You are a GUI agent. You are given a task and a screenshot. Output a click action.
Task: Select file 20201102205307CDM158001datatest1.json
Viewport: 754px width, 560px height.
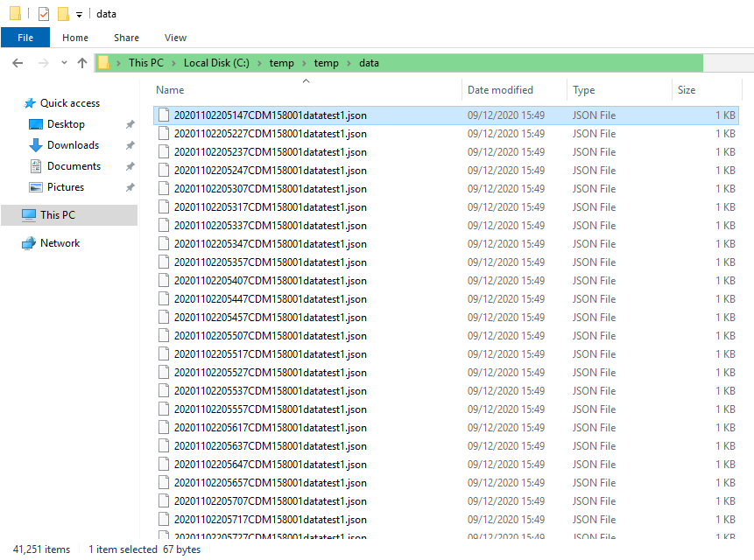coord(270,189)
